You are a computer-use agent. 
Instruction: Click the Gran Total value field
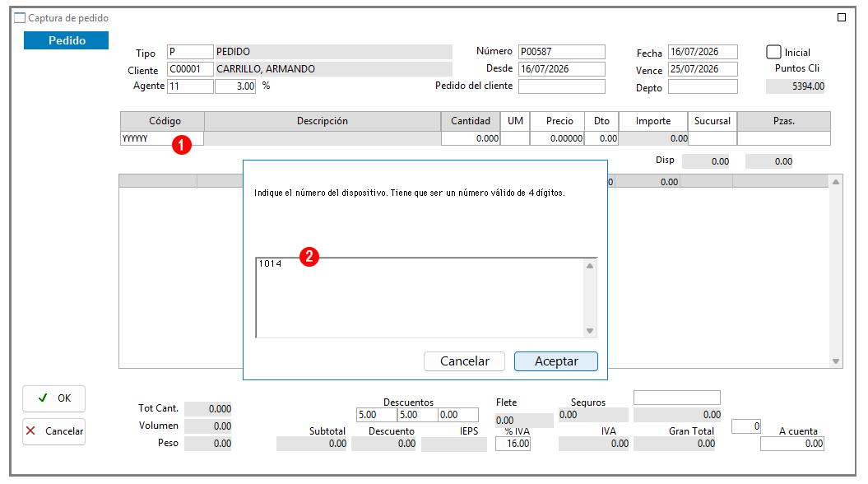click(x=675, y=444)
